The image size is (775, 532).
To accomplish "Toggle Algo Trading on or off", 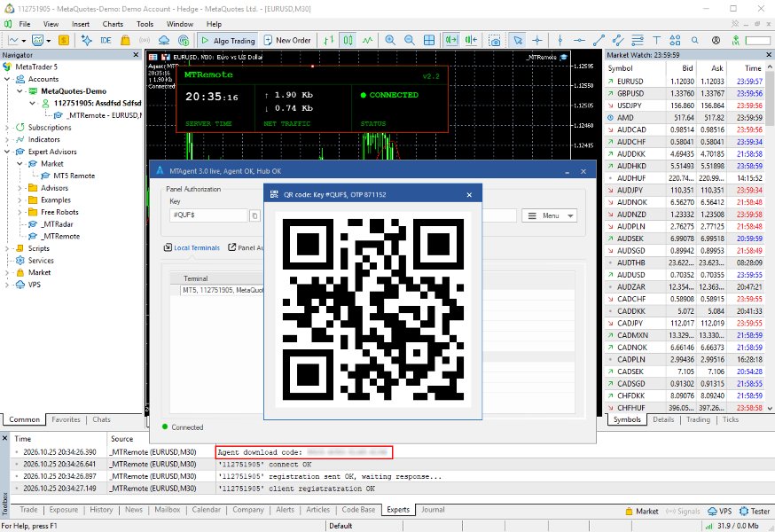I will [228, 40].
